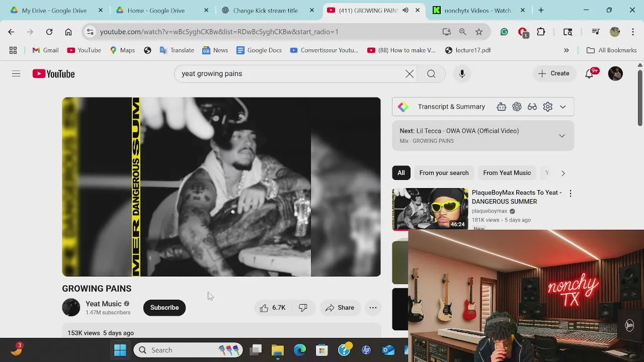Screen dimensions: 644x362
Task: Open the lecture17.pdf bookmark
Action: pos(468,50)
